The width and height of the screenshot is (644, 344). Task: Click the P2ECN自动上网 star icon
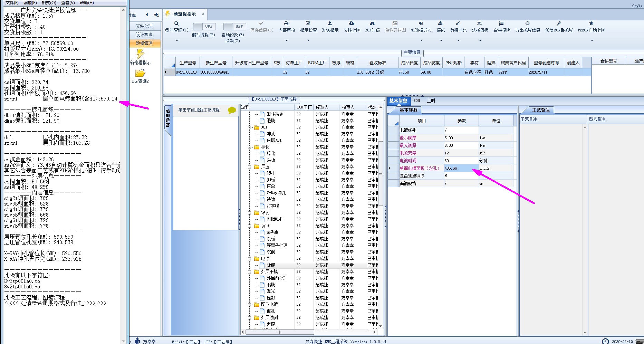pos(591,23)
